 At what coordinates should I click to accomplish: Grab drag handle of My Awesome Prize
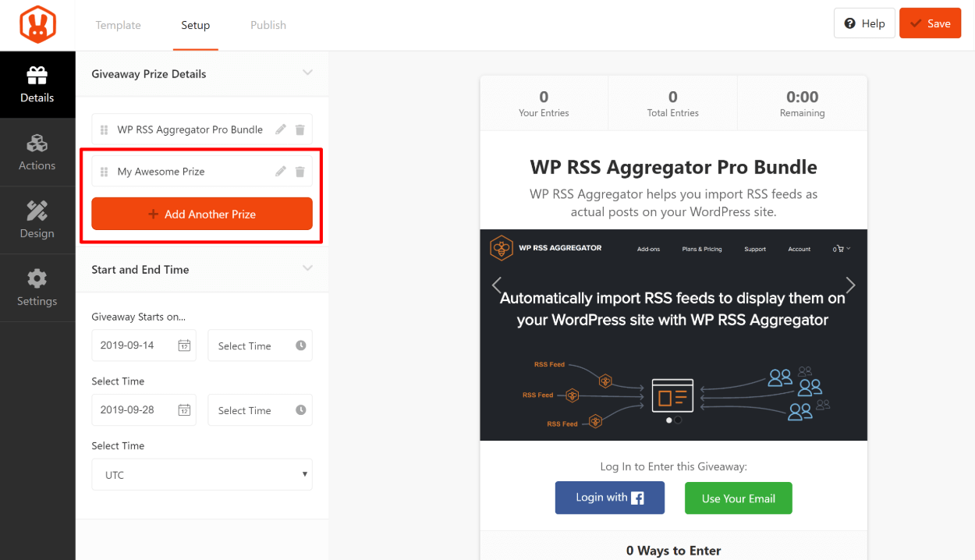click(105, 172)
